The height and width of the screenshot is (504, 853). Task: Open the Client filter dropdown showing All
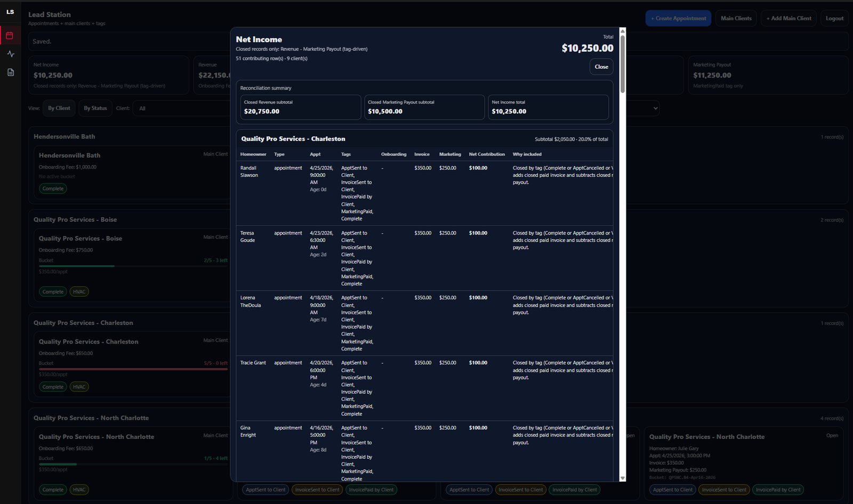click(x=181, y=108)
